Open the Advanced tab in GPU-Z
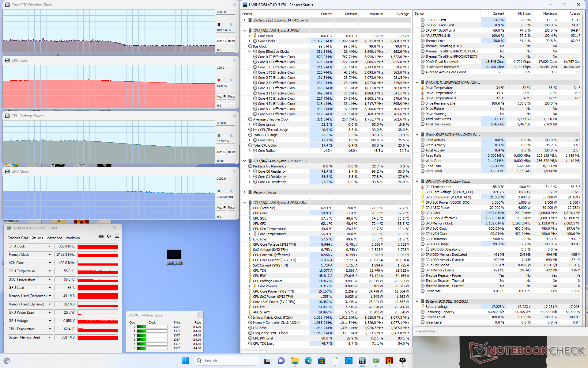The image size is (588, 368). tap(55, 238)
